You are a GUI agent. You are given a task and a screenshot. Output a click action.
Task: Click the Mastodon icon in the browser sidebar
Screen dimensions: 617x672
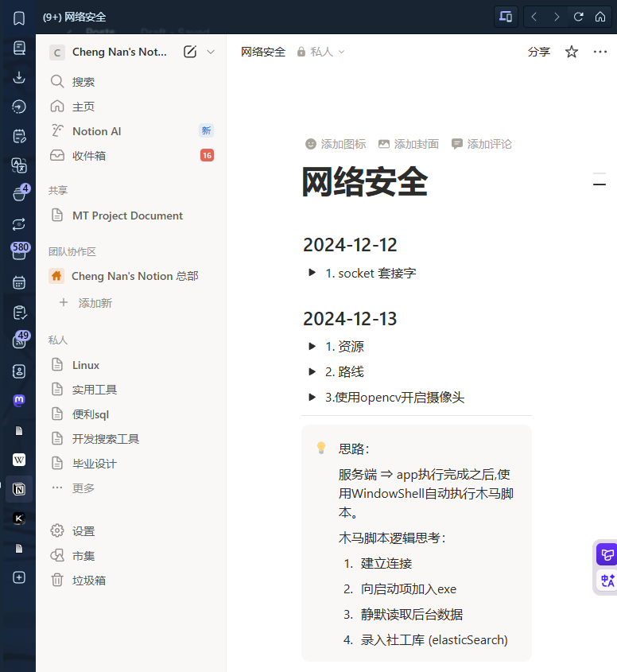(x=19, y=401)
